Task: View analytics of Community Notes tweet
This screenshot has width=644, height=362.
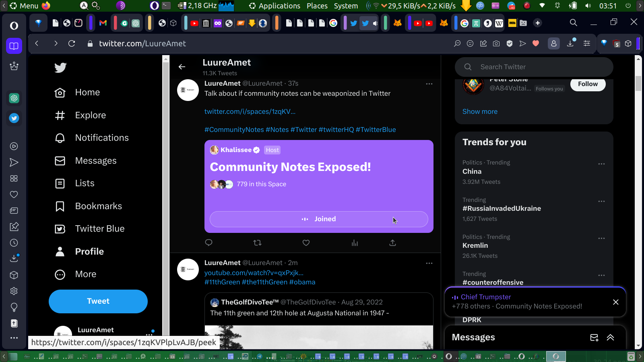Action: pos(355,243)
